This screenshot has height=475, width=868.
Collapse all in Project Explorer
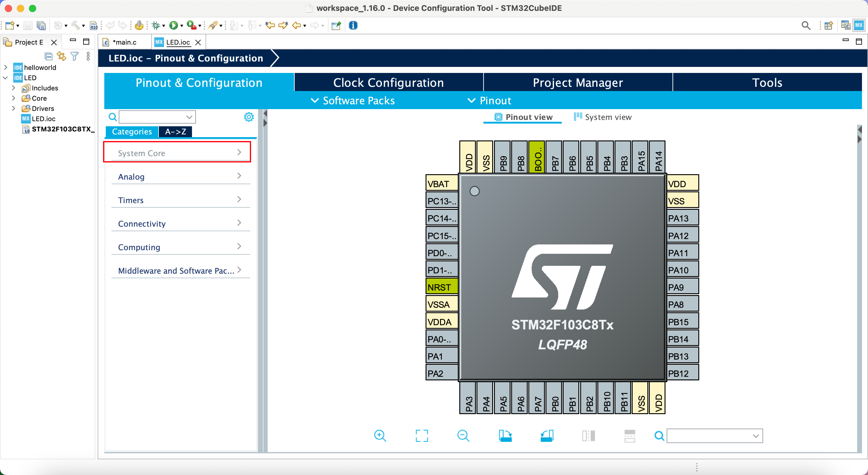click(x=49, y=56)
